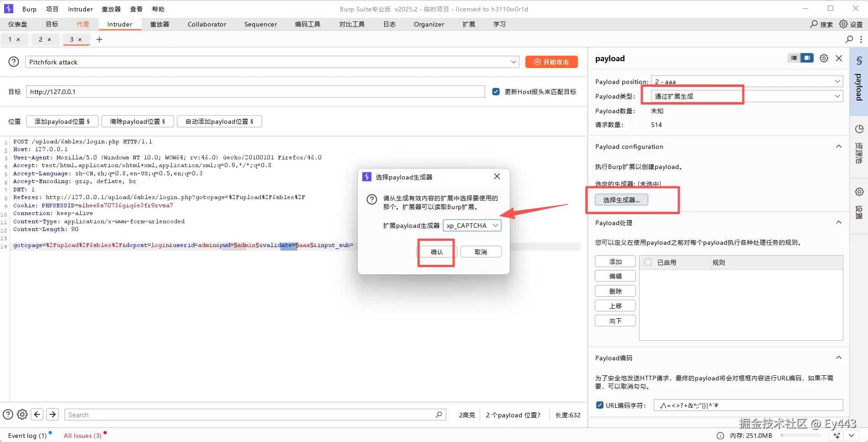Collapse the Payload编码 section
868x442 pixels.
[839, 358]
